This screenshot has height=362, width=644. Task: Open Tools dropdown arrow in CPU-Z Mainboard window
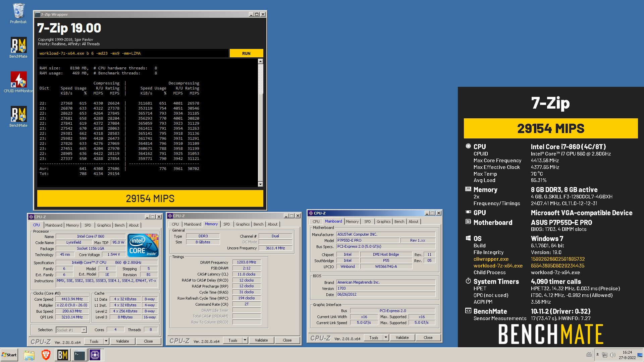pos(386,338)
